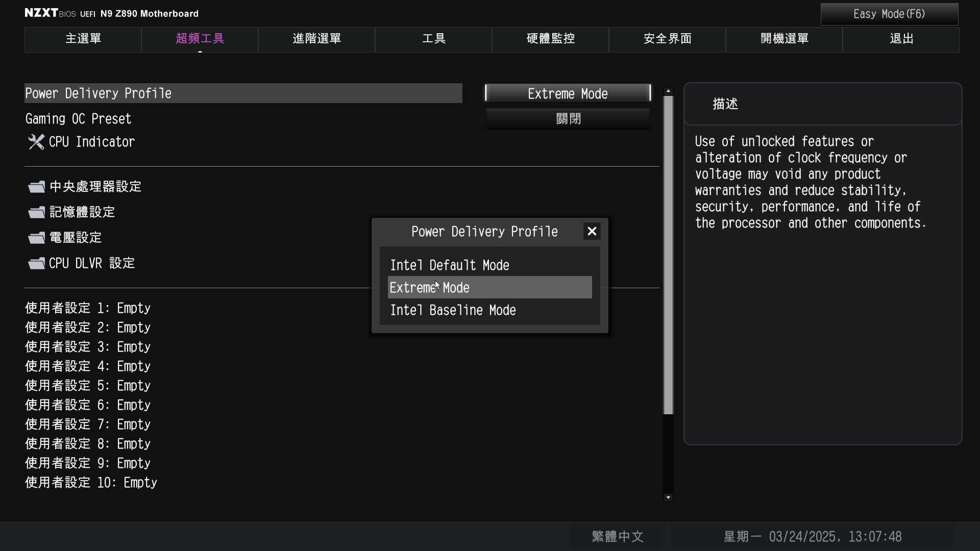Screen dimensions: 980x551
Task: Select 使用者設定 7: Empty
Action: click(x=88, y=424)
